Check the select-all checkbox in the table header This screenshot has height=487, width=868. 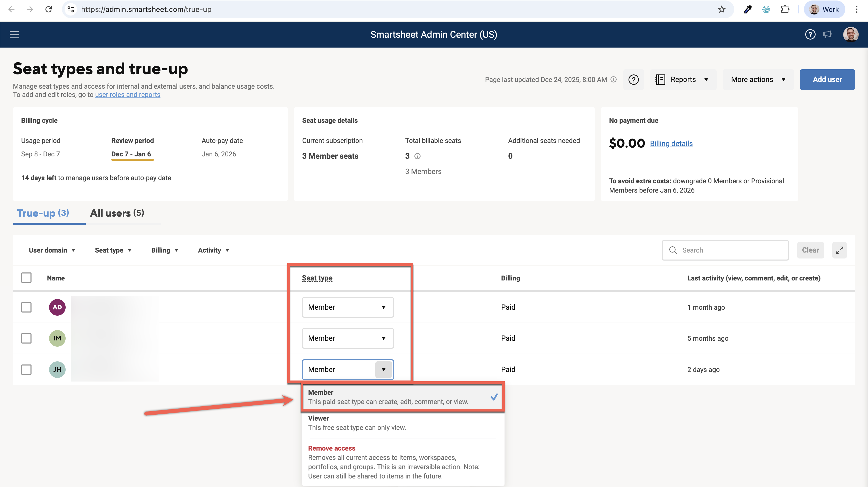pos(26,278)
